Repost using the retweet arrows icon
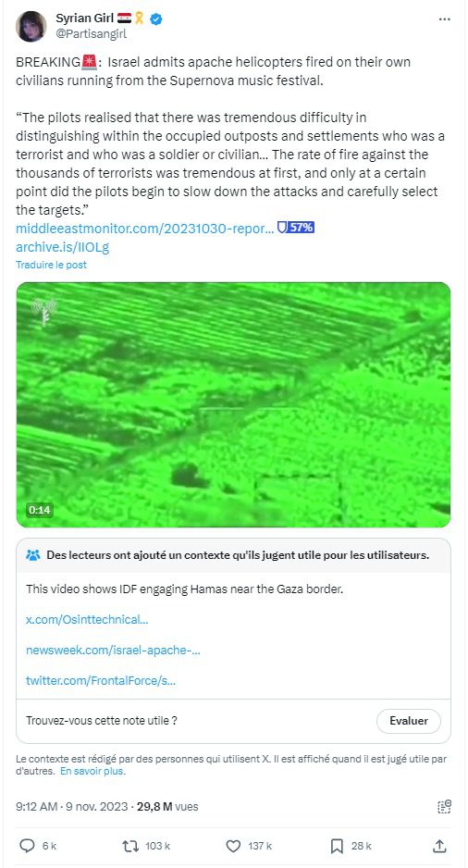 click(x=130, y=845)
